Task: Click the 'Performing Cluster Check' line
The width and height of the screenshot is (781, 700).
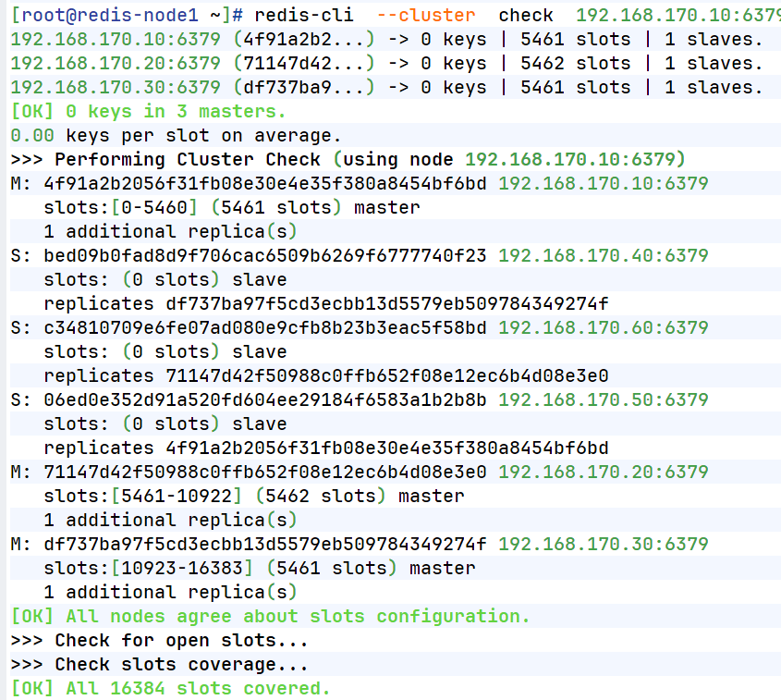Action: tap(348, 159)
